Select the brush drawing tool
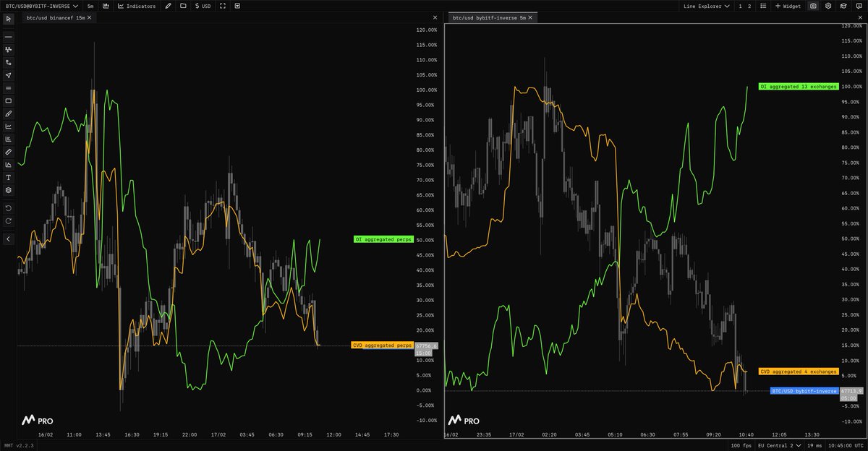The image size is (868, 451). point(9,113)
